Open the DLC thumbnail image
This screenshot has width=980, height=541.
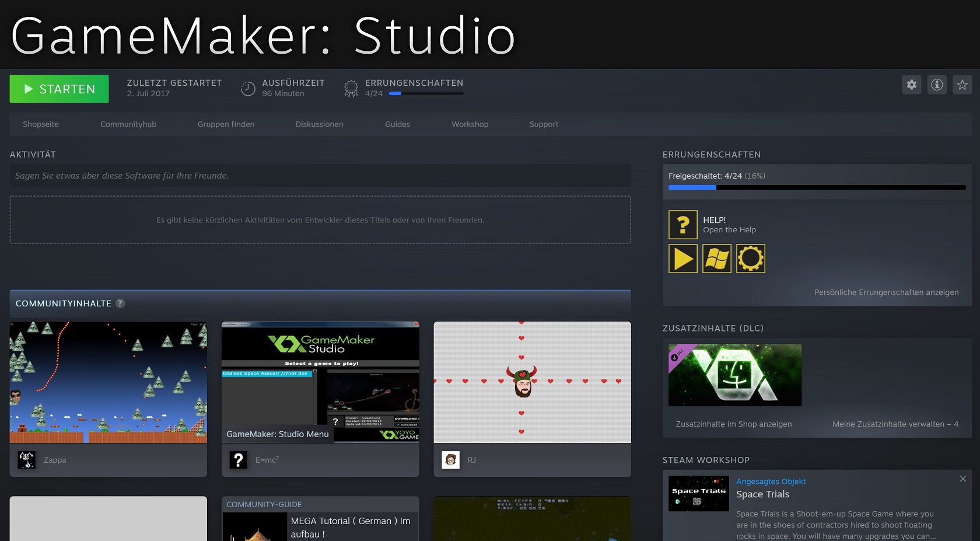(735, 375)
